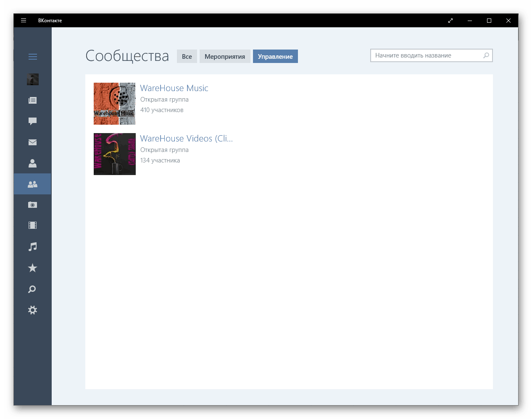Click the '410 участников' text

(x=162, y=110)
